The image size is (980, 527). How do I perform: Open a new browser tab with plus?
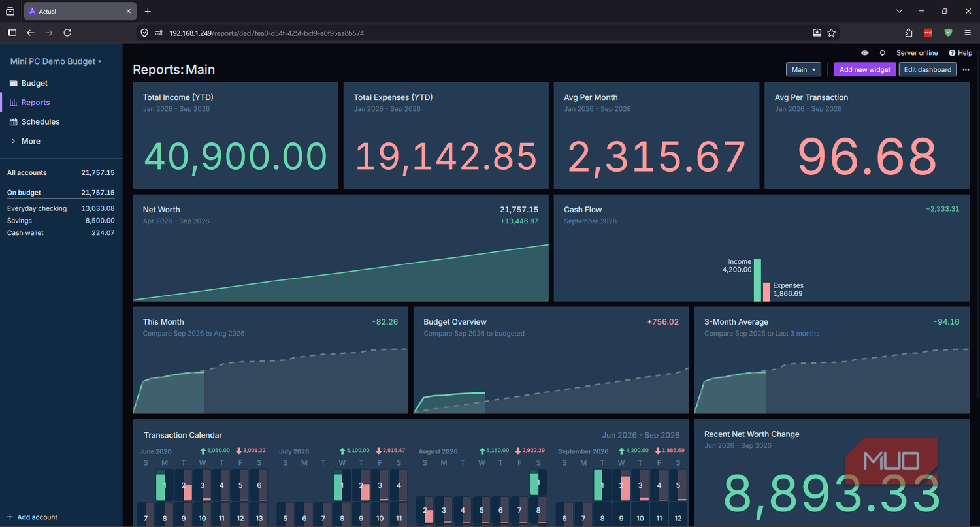click(148, 12)
